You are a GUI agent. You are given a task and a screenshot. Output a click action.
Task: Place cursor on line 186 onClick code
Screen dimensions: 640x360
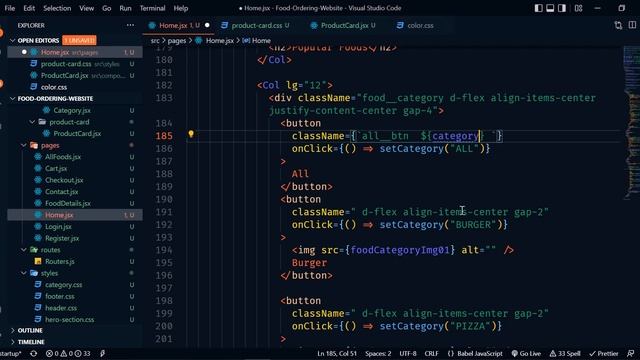390,149
